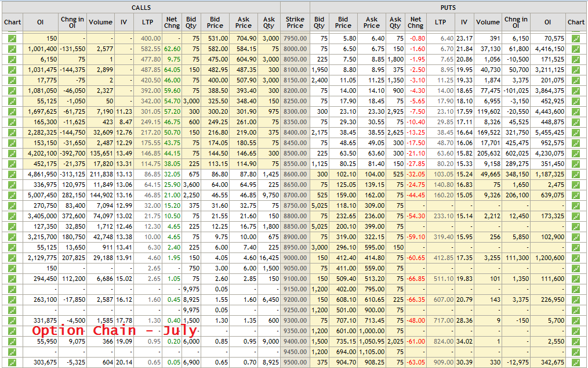Sort by calls Net Chng column header
588x368 pixels.
coord(172,22)
